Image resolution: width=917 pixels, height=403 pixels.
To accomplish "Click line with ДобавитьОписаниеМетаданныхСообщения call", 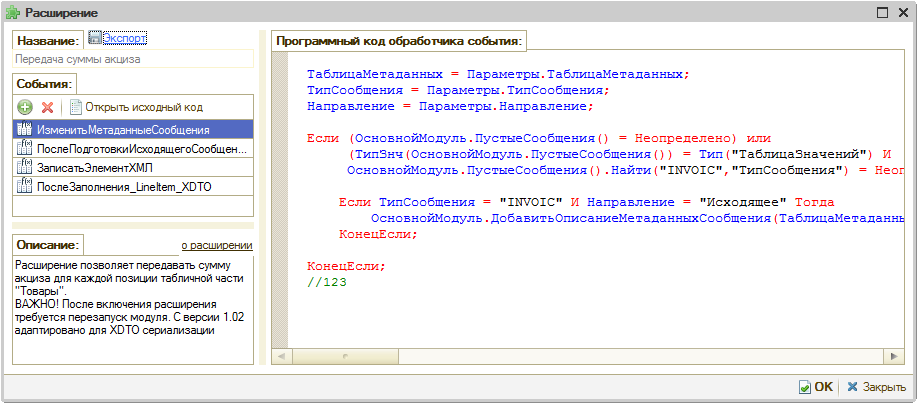I will 637,218.
